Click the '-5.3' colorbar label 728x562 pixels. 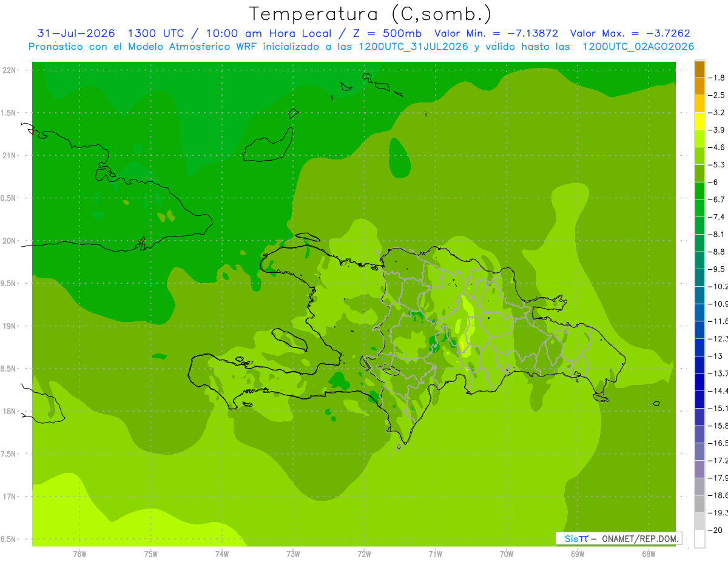[x=716, y=165]
